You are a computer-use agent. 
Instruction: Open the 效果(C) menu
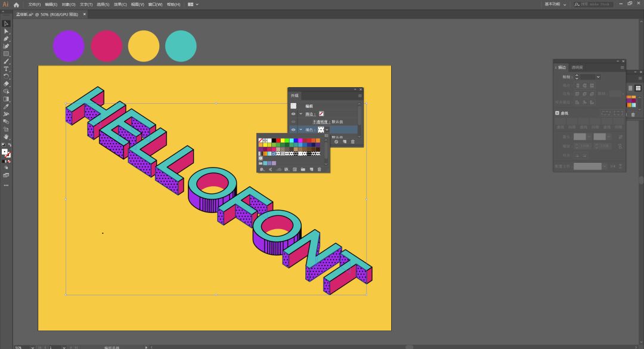click(120, 4)
